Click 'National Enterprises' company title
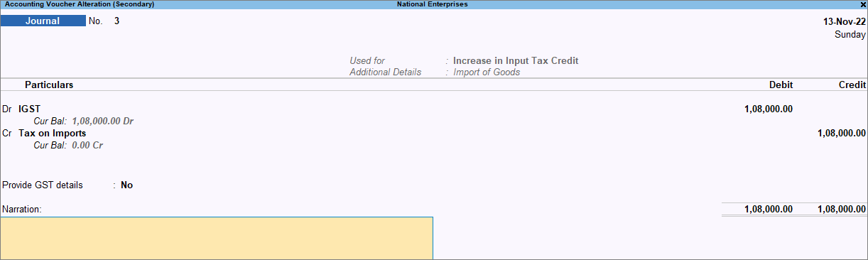The image size is (868, 260). [433, 4]
